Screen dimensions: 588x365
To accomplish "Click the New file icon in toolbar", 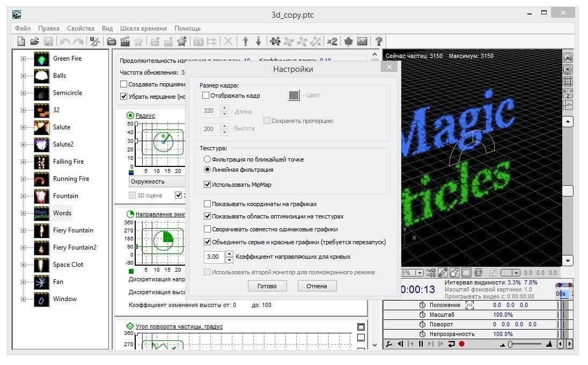I will (21, 41).
